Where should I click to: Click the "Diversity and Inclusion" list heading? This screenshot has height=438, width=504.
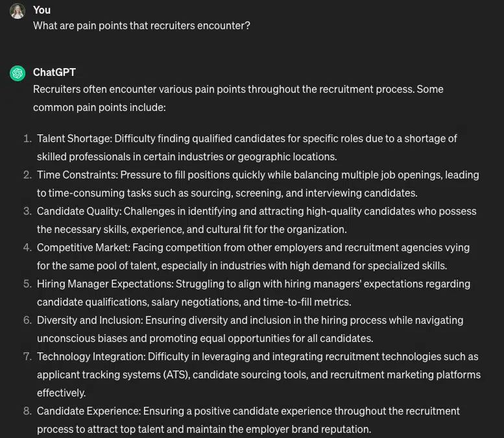click(x=89, y=320)
